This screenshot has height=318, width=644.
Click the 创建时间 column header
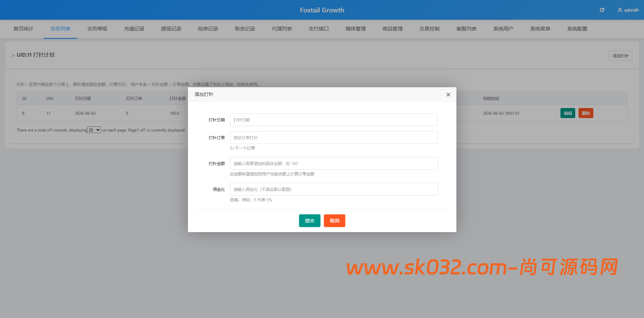(491, 99)
